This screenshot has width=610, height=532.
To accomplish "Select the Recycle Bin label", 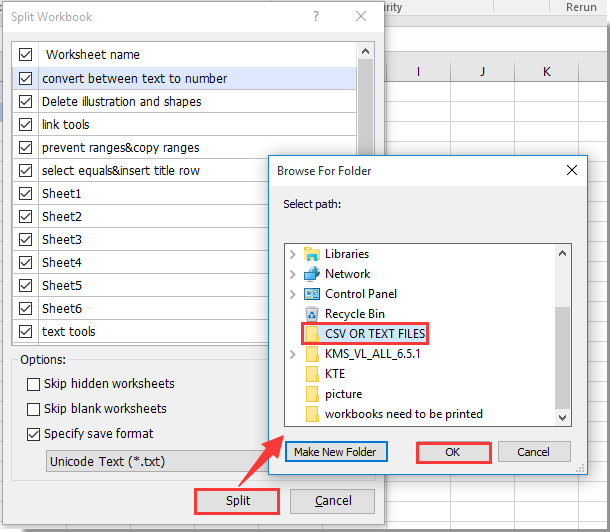I will (x=355, y=314).
